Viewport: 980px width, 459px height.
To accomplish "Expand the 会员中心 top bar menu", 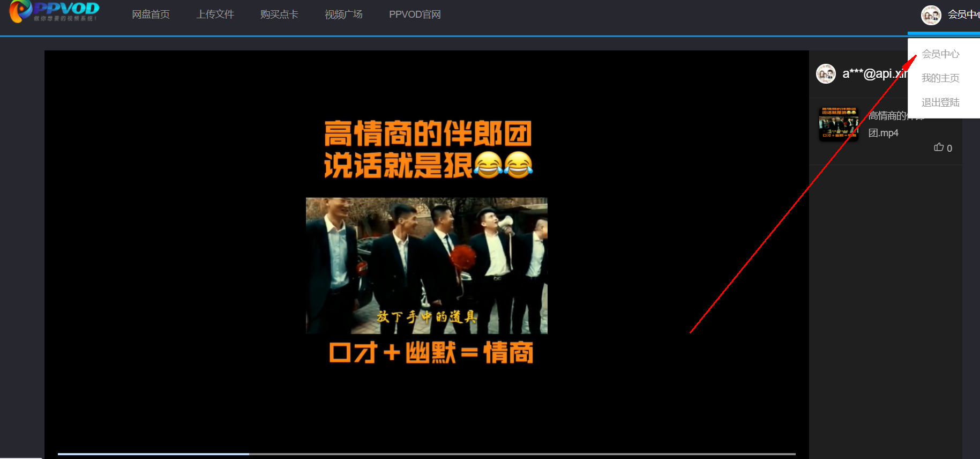I will pyautogui.click(x=963, y=14).
